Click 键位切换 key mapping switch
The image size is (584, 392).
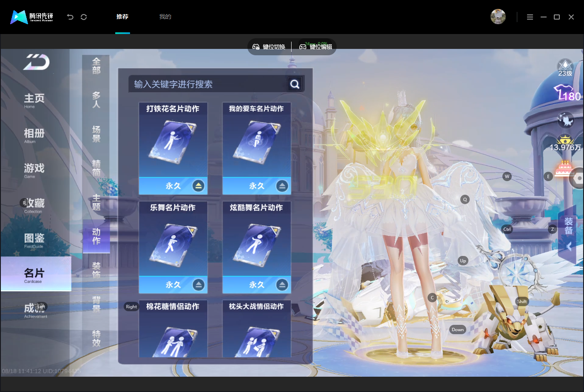(269, 47)
